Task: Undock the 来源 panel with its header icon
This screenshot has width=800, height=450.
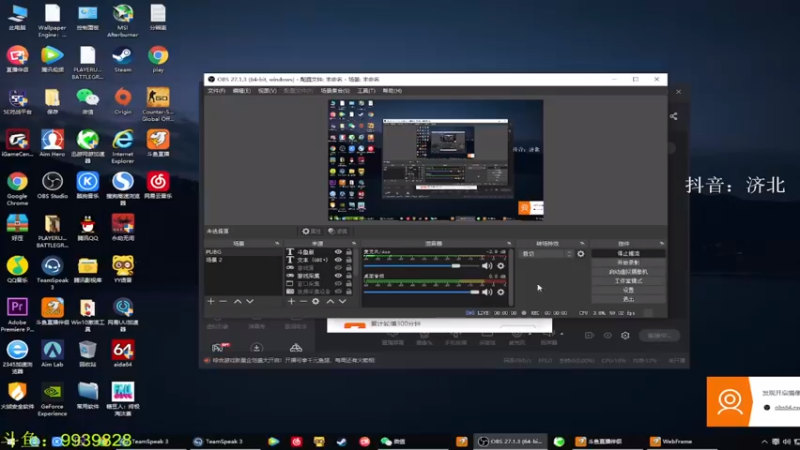Action: pos(354,244)
